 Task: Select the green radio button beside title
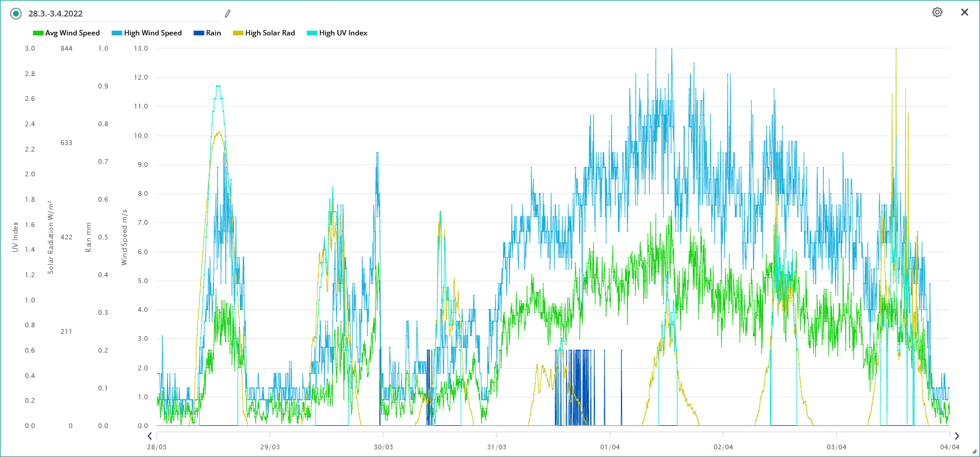click(16, 14)
